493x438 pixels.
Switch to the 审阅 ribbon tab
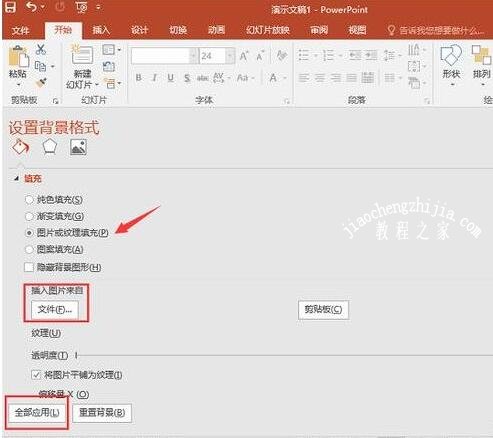coord(319,30)
